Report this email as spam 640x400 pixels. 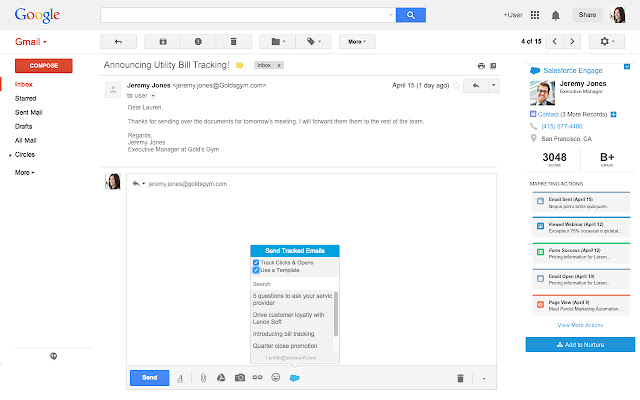click(x=198, y=42)
